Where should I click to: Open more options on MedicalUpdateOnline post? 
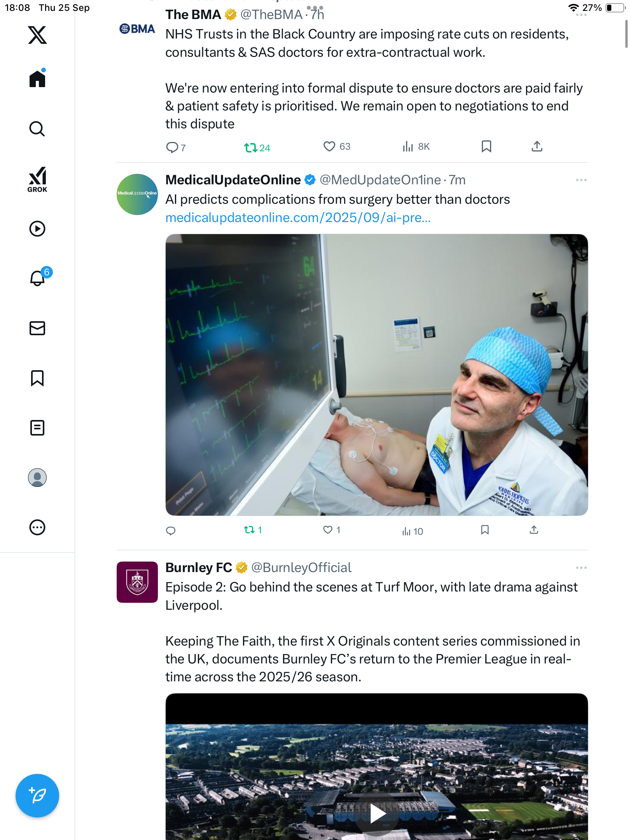[581, 180]
